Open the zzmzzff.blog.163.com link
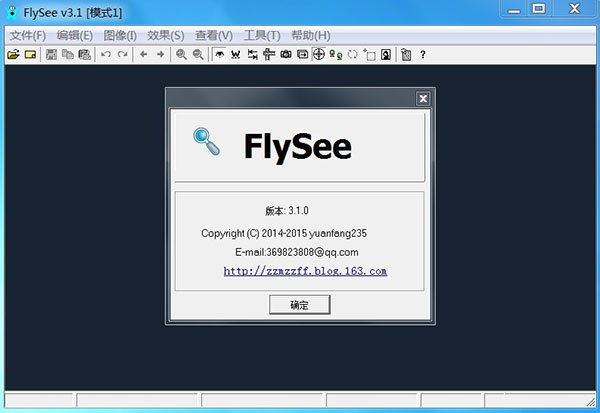The width and height of the screenshot is (600, 413). tap(305, 271)
